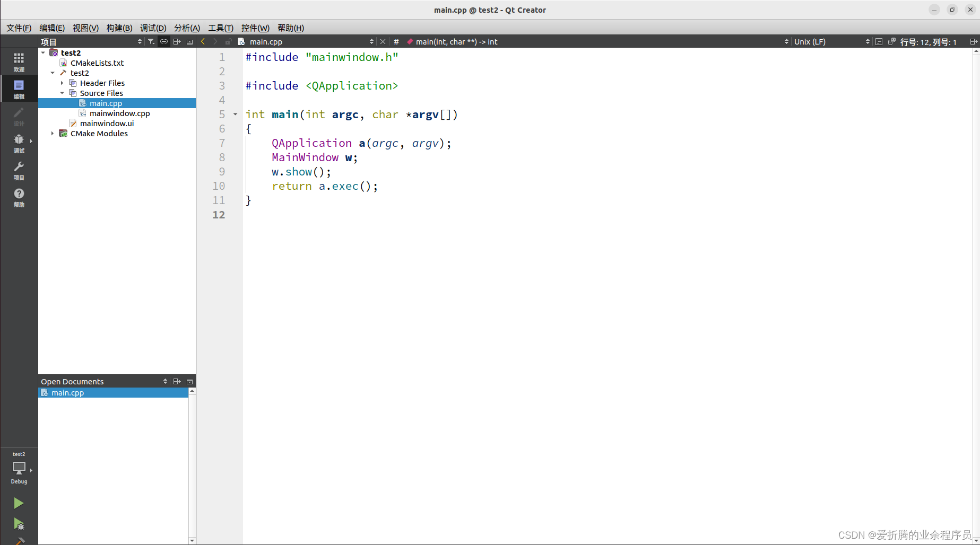The image size is (980, 545).
Task: Toggle synchronize with editor link icon
Action: coord(164,41)
